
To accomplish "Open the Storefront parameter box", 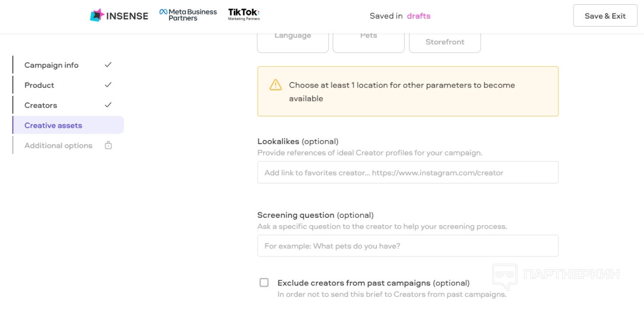I will 445,42.
